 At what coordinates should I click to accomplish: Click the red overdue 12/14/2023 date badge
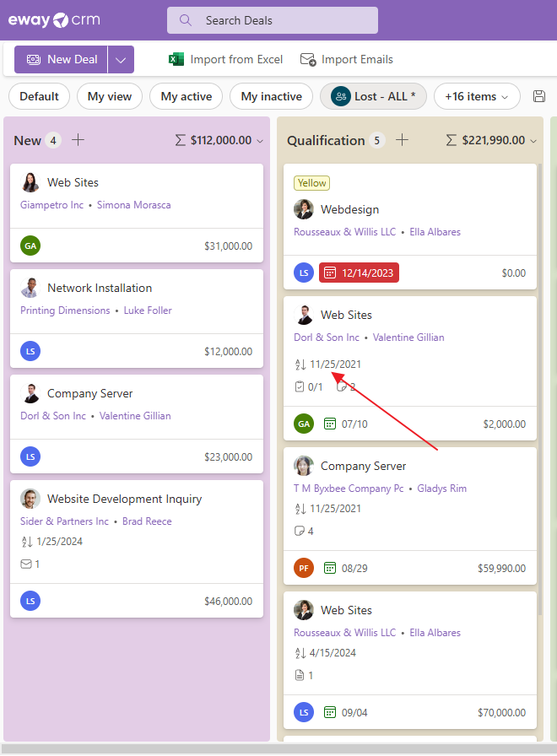pos(359,273)
